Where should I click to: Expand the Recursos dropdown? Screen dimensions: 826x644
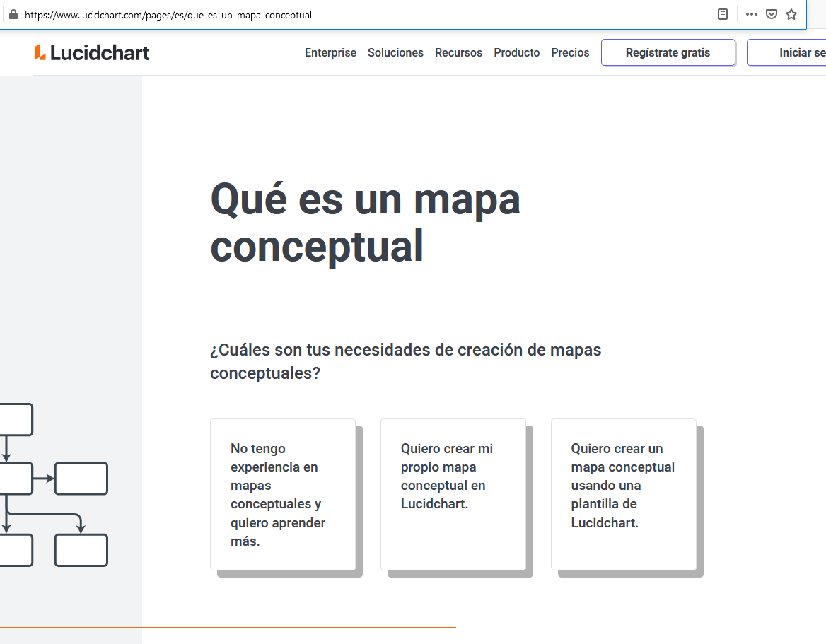[x=458, y=52]
